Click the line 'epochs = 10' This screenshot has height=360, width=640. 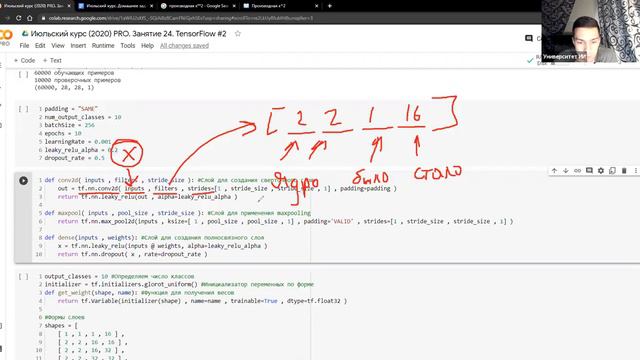63,133
